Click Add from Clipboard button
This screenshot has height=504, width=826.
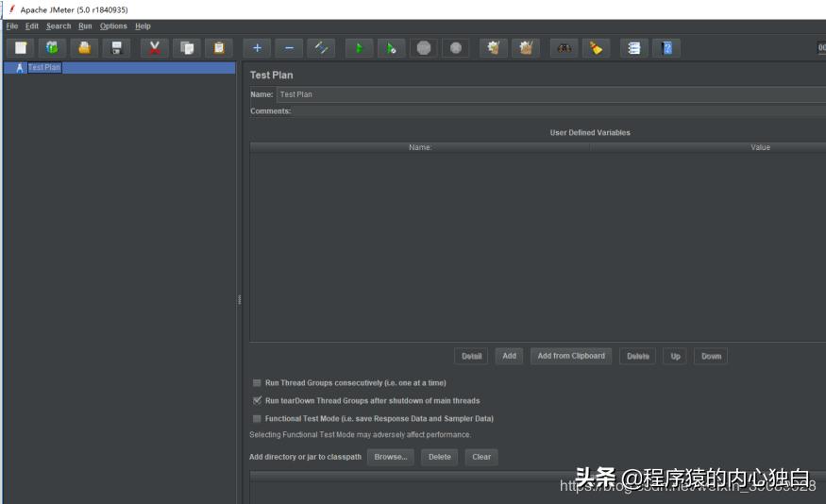(571, 356)
